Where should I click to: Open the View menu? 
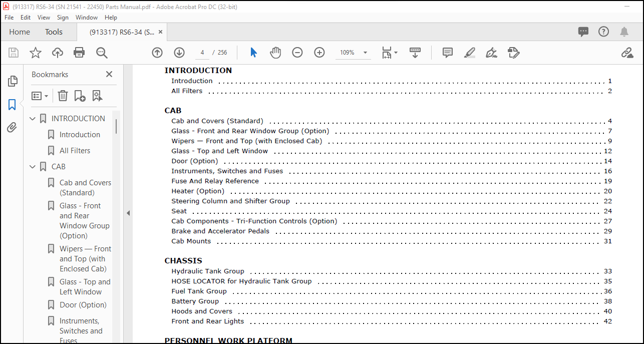click(44, 18)
